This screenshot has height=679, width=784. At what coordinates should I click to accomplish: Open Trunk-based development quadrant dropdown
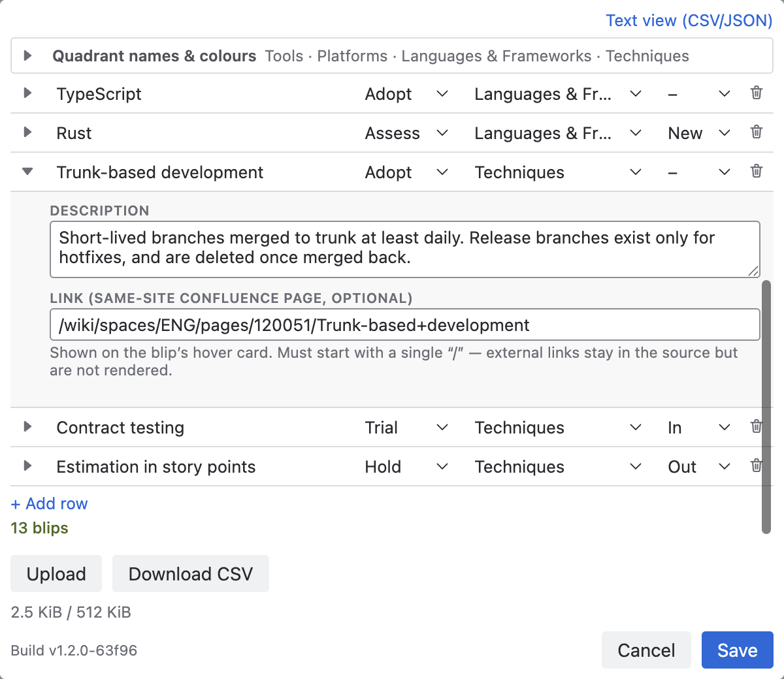pos(559,172)
